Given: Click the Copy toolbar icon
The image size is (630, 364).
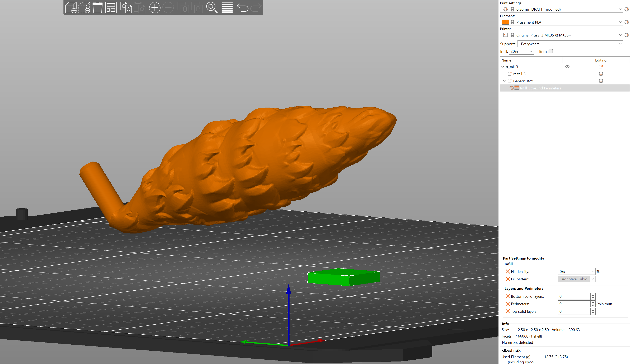Looking at the screenshot, I should click(126, 8).
